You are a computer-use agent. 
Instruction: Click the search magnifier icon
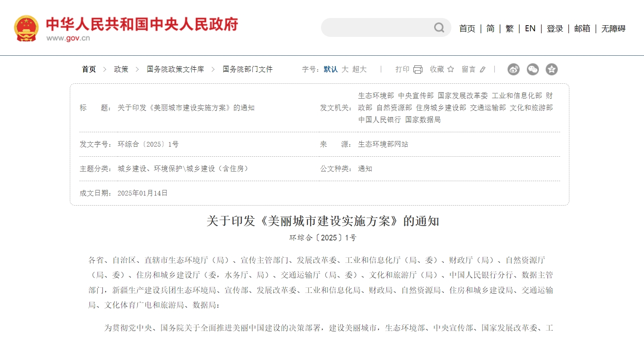point(439,28)
